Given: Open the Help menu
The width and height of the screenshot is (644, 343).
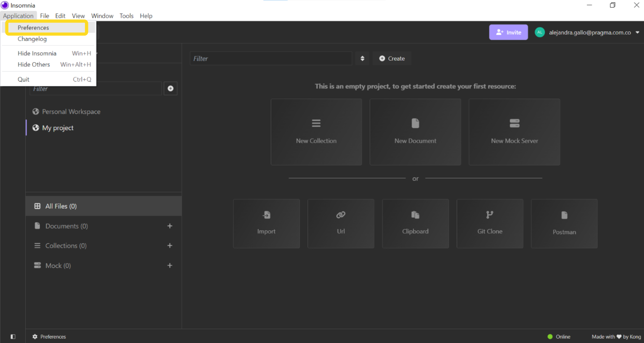Looking at the screenshot, I should click(x=146, y=16).
